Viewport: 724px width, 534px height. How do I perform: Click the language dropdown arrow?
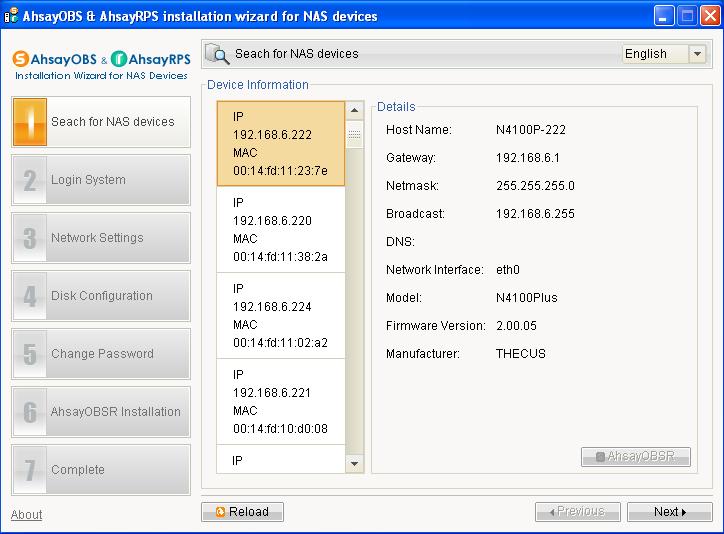click(x=697, y=54)
